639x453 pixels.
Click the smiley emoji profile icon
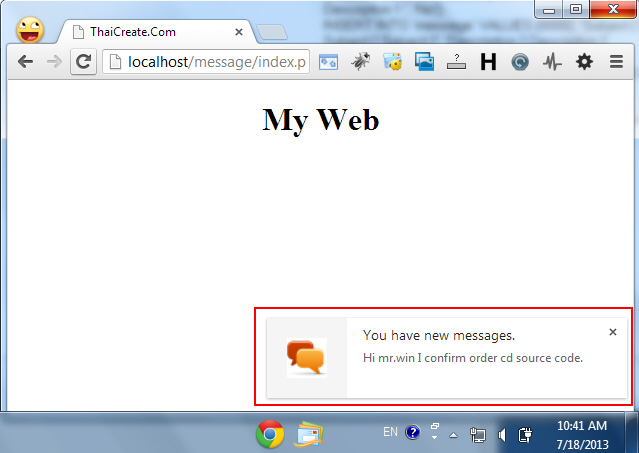tap(30, 30)
